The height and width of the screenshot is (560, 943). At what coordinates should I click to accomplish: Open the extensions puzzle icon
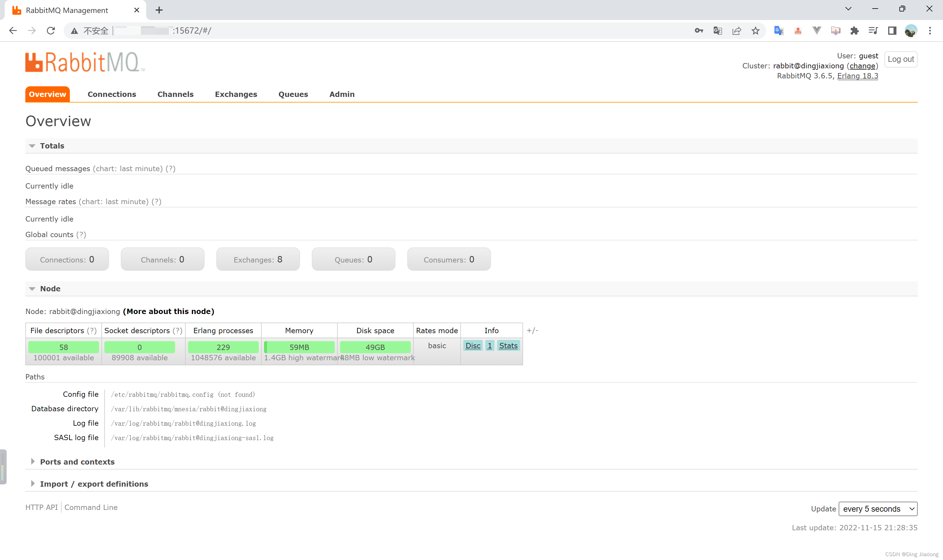[854, 31]
